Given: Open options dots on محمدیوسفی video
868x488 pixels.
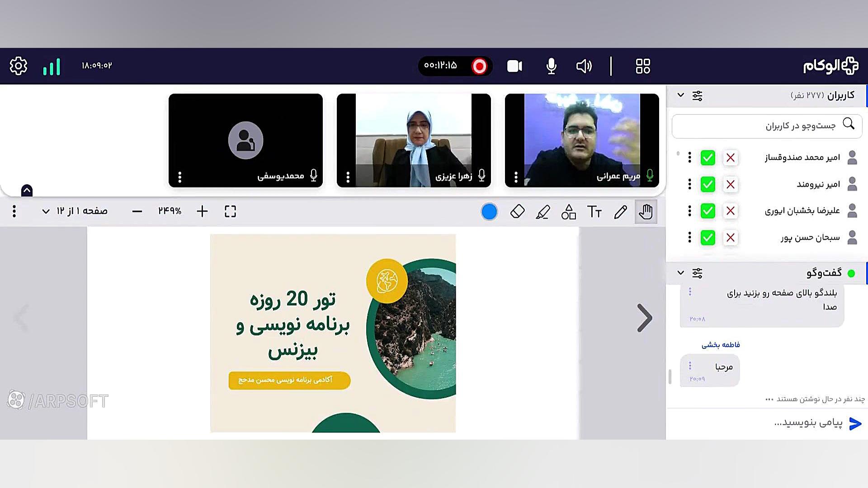Looking at the screenshot, I should coord(180,177).
